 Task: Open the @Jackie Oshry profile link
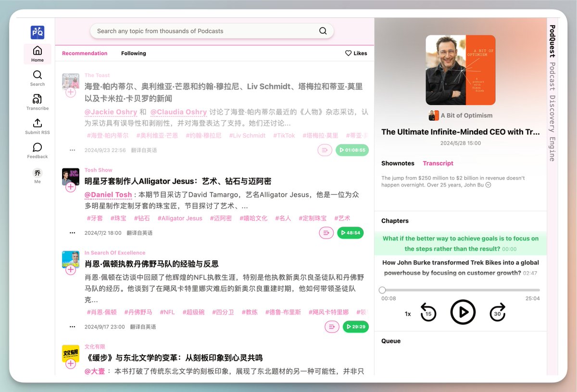(111, 112)
